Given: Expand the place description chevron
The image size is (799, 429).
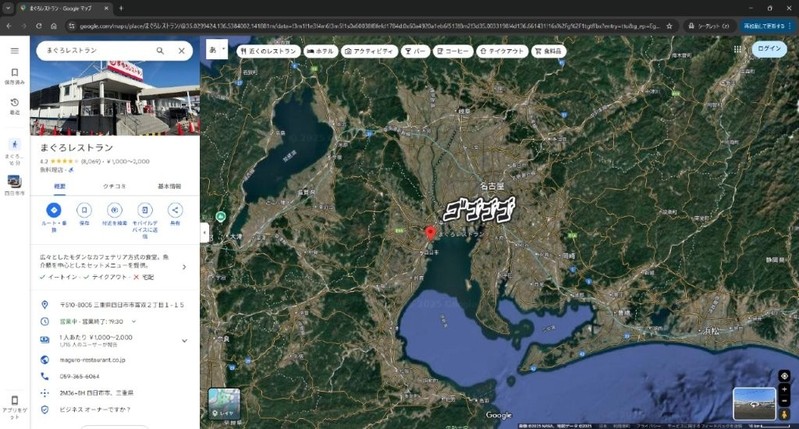Looking at the screenshot, I should tap(184, 267).
